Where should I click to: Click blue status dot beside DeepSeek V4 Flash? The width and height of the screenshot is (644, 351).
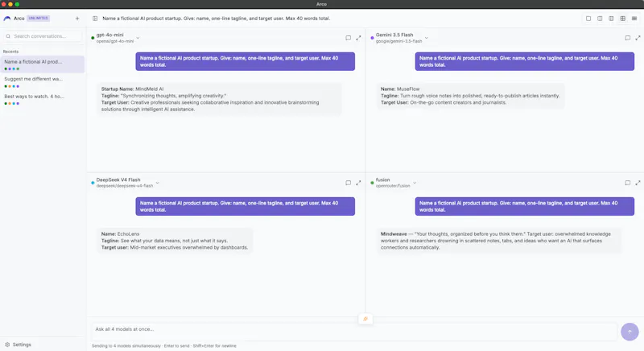pos(93,183)
